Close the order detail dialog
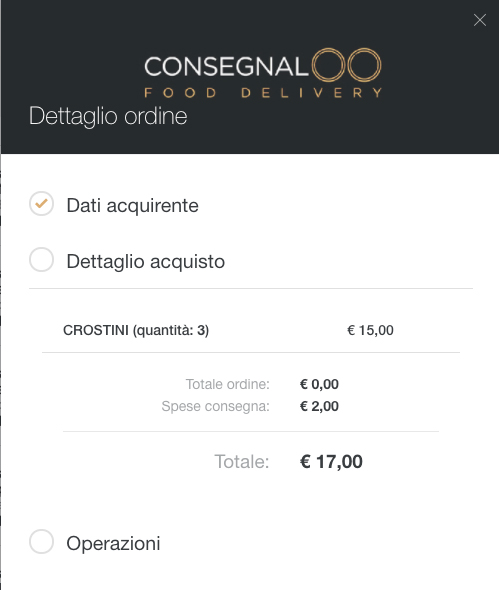 pyautogui.click(x=480, y=20)
